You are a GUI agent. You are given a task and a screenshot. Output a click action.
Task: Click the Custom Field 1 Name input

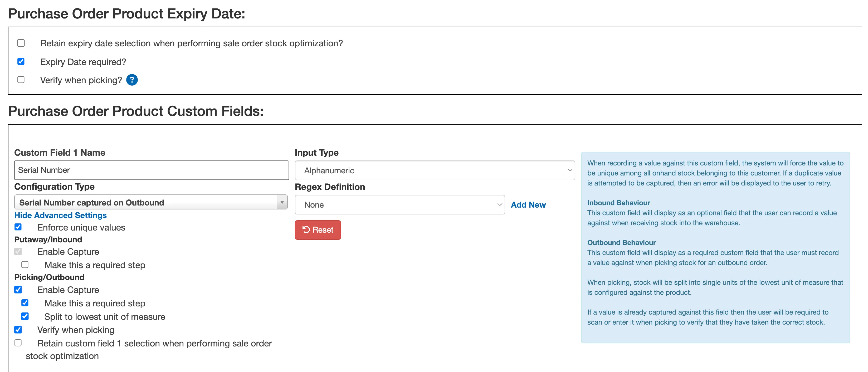point(151,170)
